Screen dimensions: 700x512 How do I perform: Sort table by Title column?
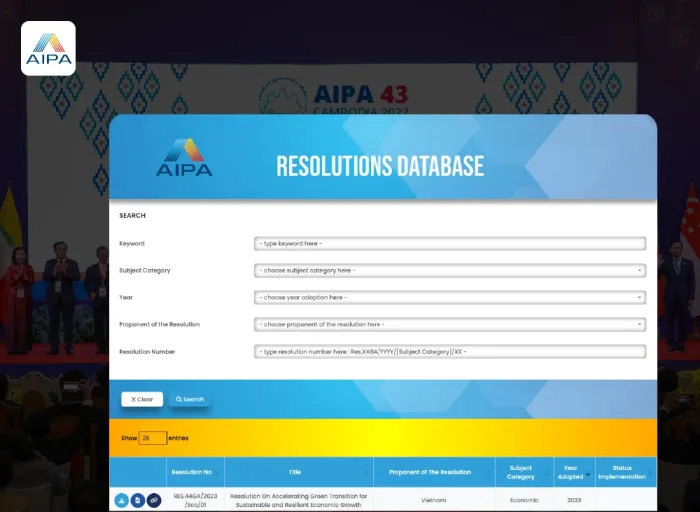pos(299,472)
